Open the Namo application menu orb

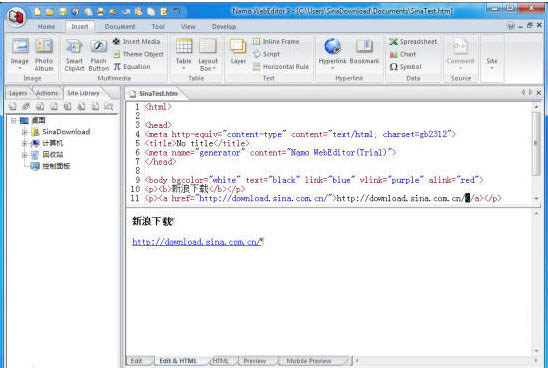(16, 16)
